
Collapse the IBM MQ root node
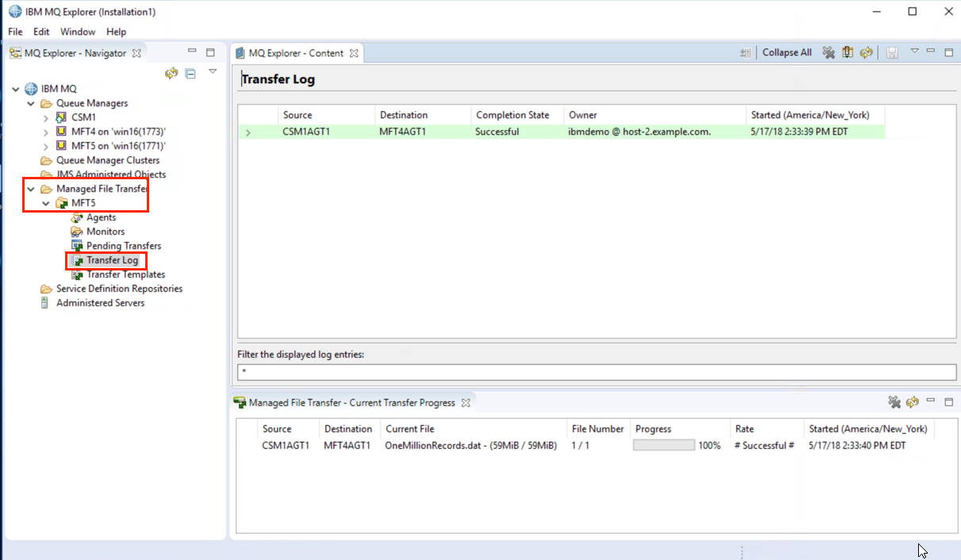[x=15, y=89]
